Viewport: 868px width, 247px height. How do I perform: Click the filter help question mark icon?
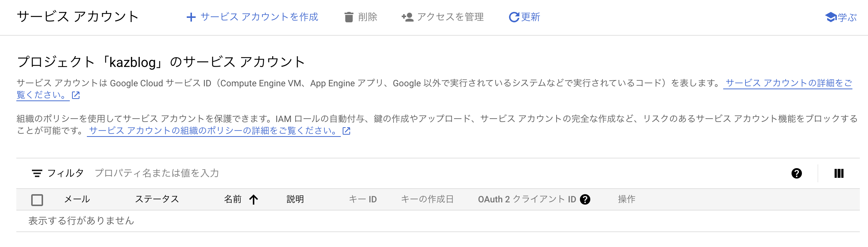tap(796, 173)
